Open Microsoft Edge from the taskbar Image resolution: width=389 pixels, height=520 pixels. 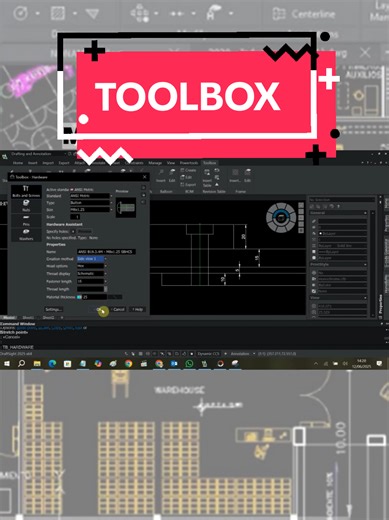tap(52, 364)
